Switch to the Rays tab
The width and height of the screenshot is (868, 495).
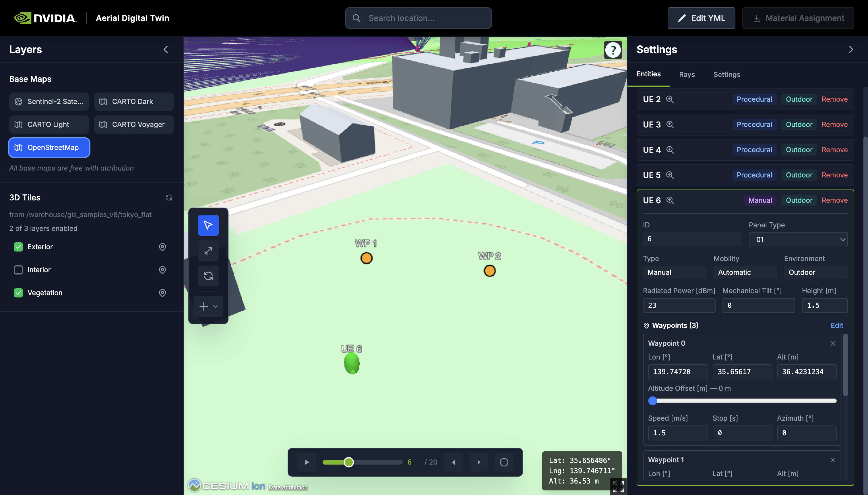coord(687,74)
